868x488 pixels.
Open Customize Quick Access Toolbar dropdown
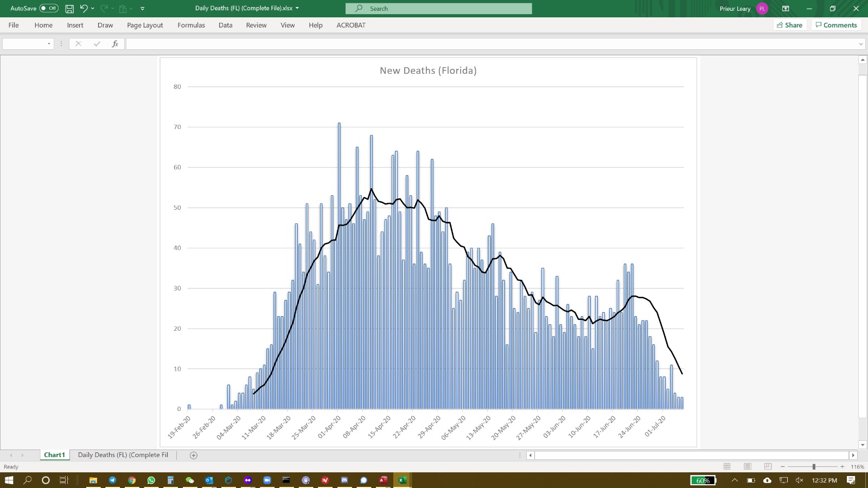[x=143, y=9]
